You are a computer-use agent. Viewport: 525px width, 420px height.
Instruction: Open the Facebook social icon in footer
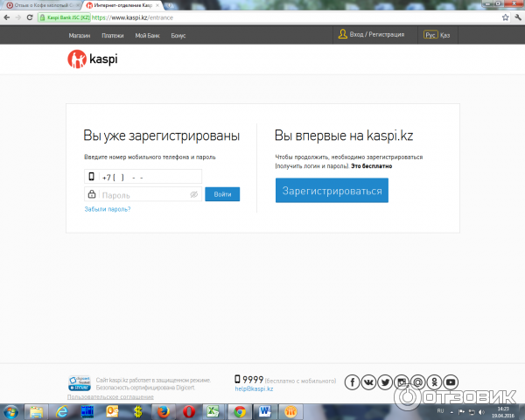[352, 382]
